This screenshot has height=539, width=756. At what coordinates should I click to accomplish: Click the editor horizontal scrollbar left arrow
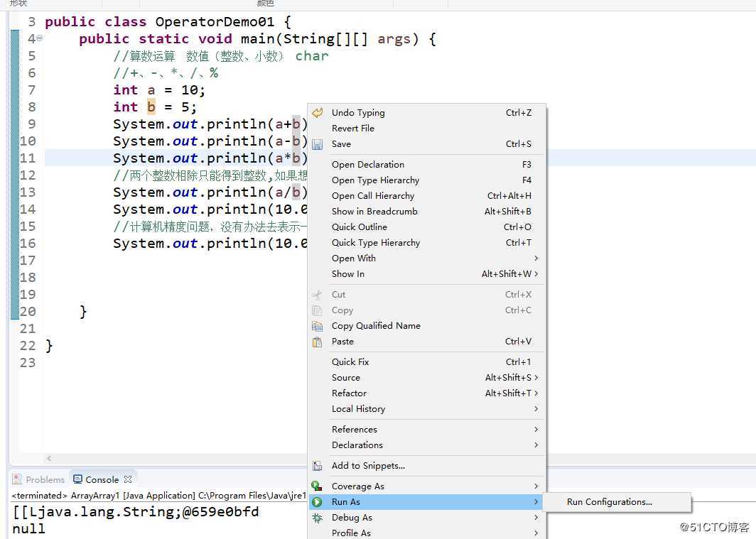click(49, 459)
